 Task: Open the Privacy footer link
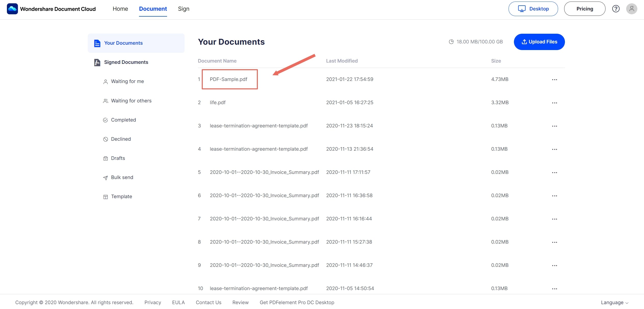pos(153,303)
